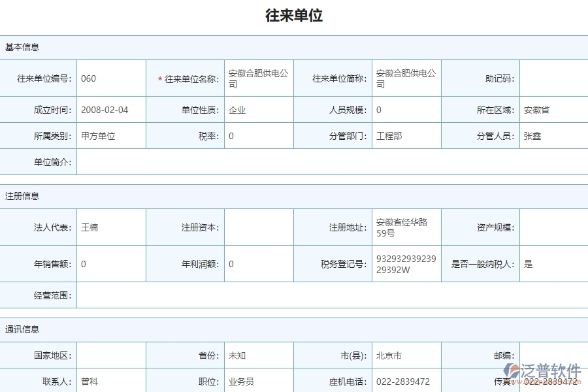This screenshot has height=392, width=588.
Task: Click the 税率 field showing 0
Action: point(259,136)
